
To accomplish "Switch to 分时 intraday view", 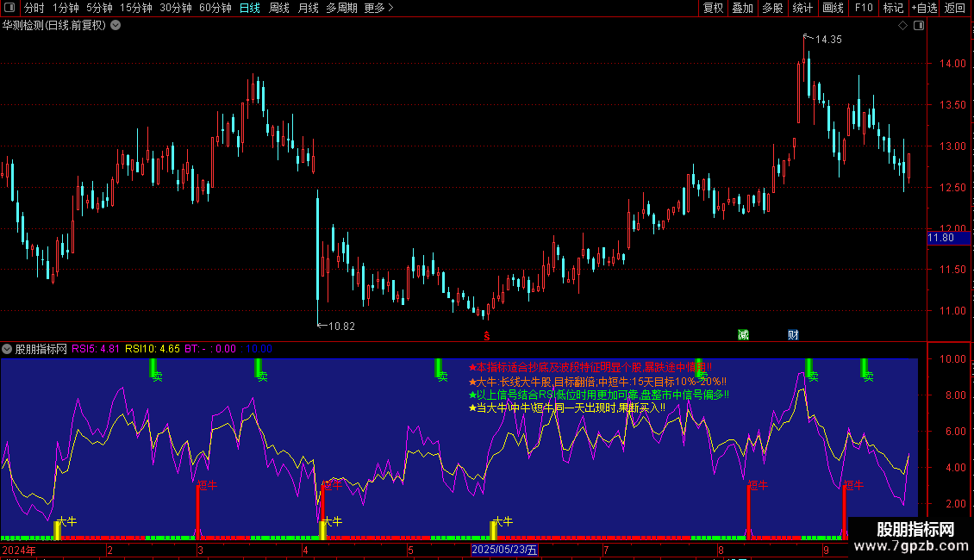I will pyautogui.click(x=34, y=8).
